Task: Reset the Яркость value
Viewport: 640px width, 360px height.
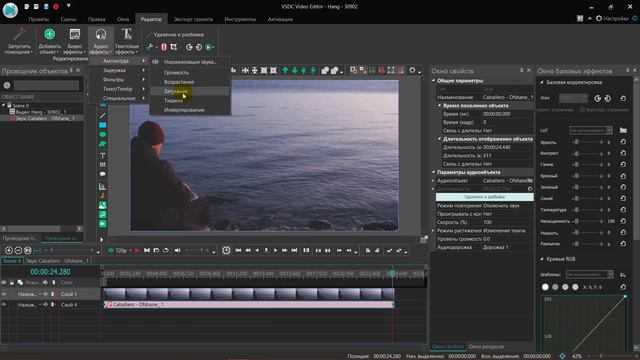Action: 623,142
